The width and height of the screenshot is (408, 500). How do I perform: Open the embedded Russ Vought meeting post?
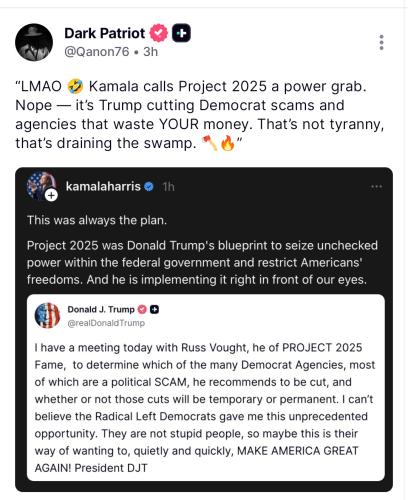point(206,388)
